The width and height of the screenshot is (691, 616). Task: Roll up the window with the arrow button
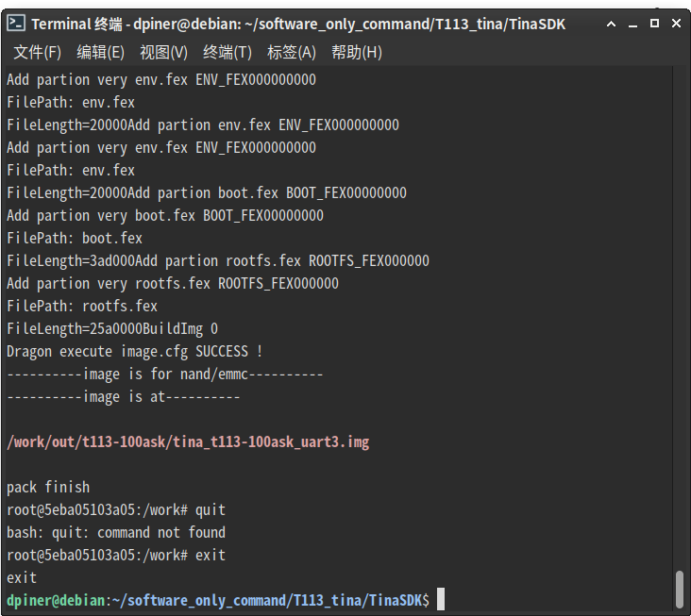tap(612, 24)
